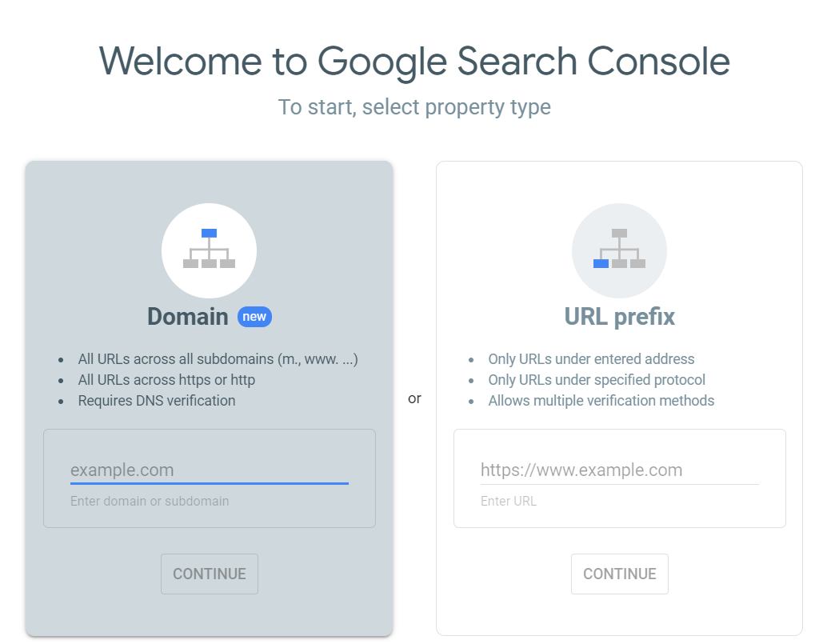This screenshot has height=644, width=827.
Task: Click the "Enter URL" helper text
Action: [509, 501]
